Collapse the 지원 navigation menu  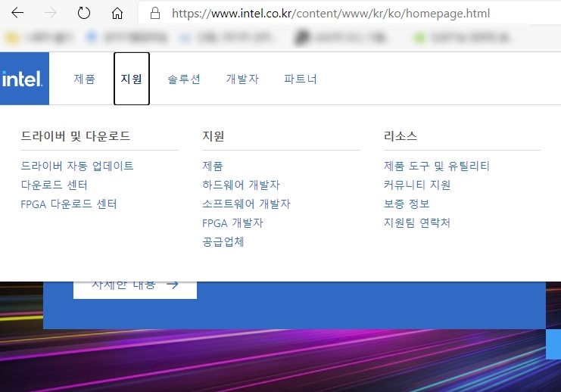coord(132,79)
